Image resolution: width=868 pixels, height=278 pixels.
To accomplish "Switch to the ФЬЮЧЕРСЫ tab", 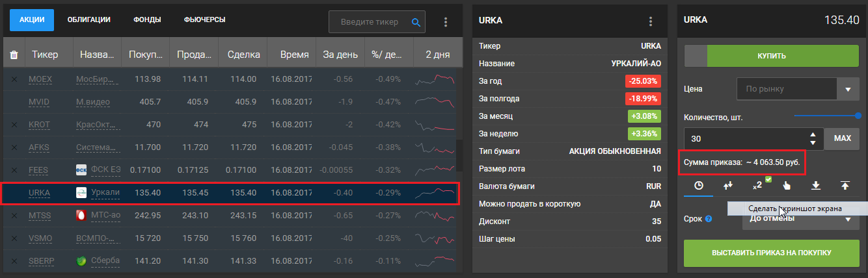I will point(205,20).
